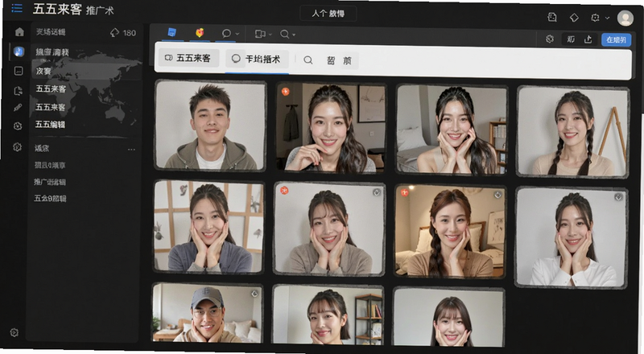Open the document icon in the title bar
This screenshot has height=354, width=644.
click(552, 17)
